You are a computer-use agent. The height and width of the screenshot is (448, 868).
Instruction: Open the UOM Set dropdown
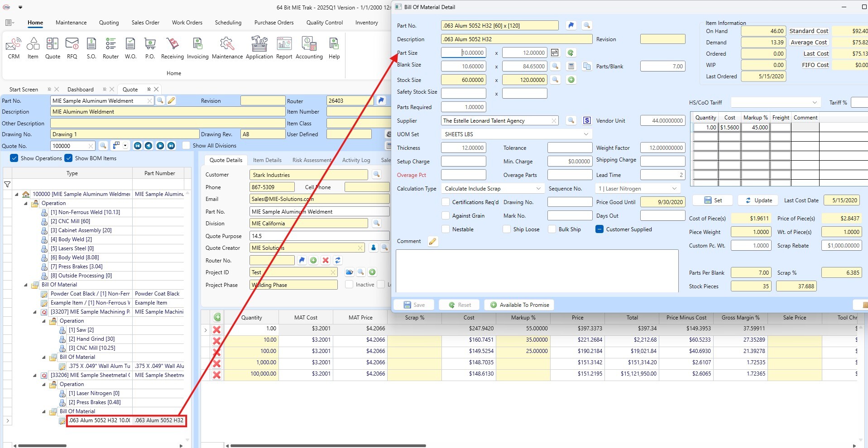(587, 134)
